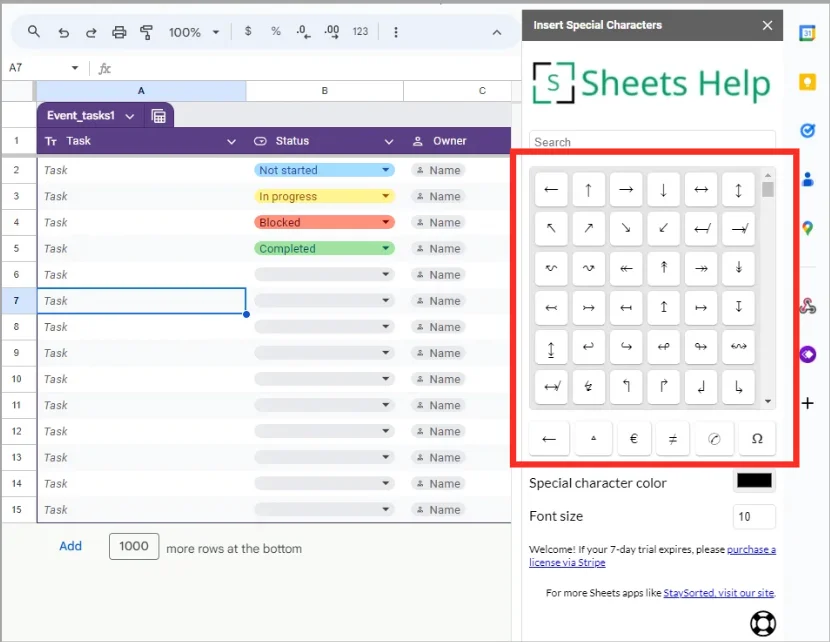Insert the right arrow character
This screenshot has width=830, height=642.
(626, 189)
